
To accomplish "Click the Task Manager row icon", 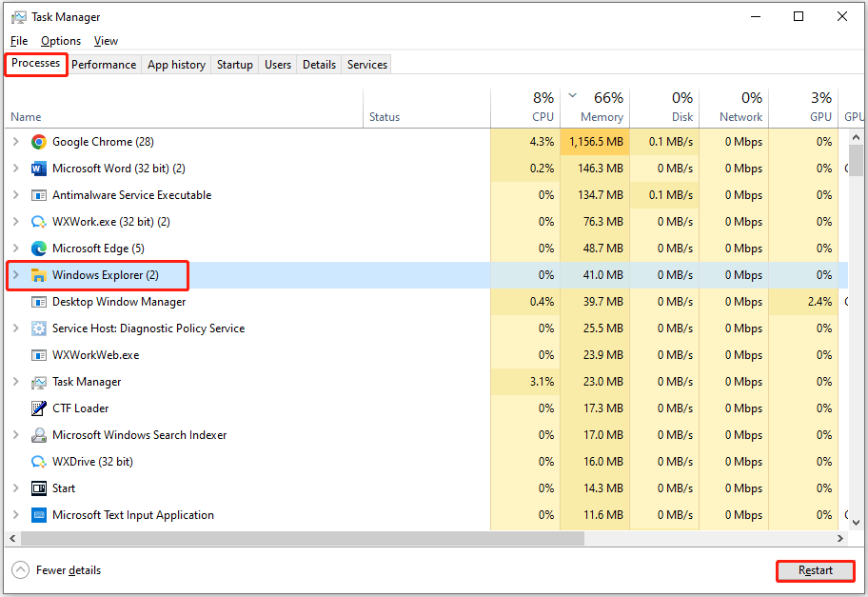I will pyautogui.click(x=39, y=382).
